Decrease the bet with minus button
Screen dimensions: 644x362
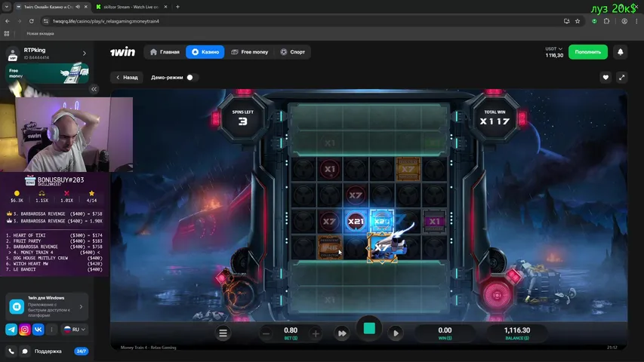click(x=266, y=333)
